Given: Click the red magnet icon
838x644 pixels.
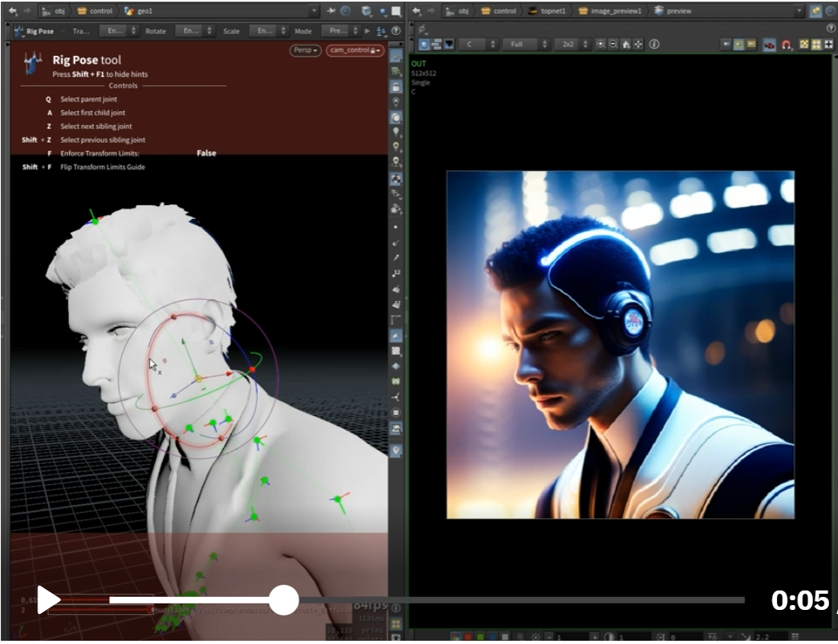Looking at the screenshot, I should tap(787, 45).
